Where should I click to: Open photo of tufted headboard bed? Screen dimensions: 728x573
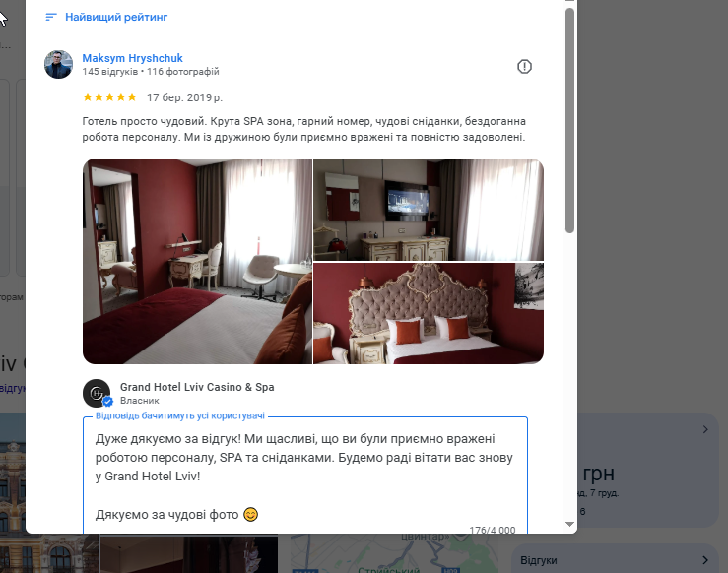429,313
